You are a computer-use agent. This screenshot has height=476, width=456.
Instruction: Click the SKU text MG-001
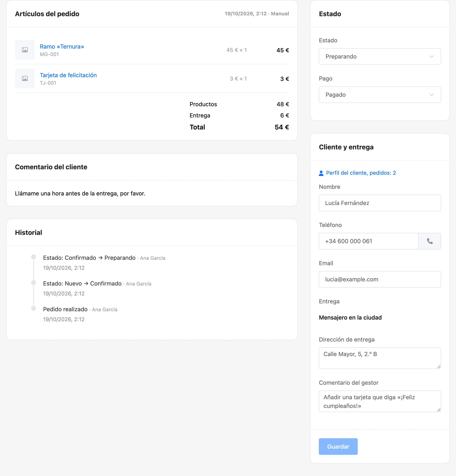click(49, 54)
